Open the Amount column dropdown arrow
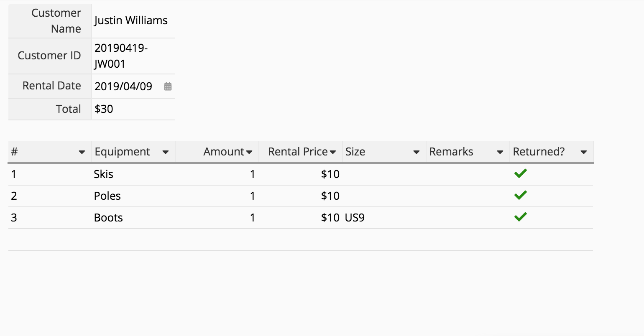Image resolution: width=644 pixels, height=336 pixels. (249, 152)
